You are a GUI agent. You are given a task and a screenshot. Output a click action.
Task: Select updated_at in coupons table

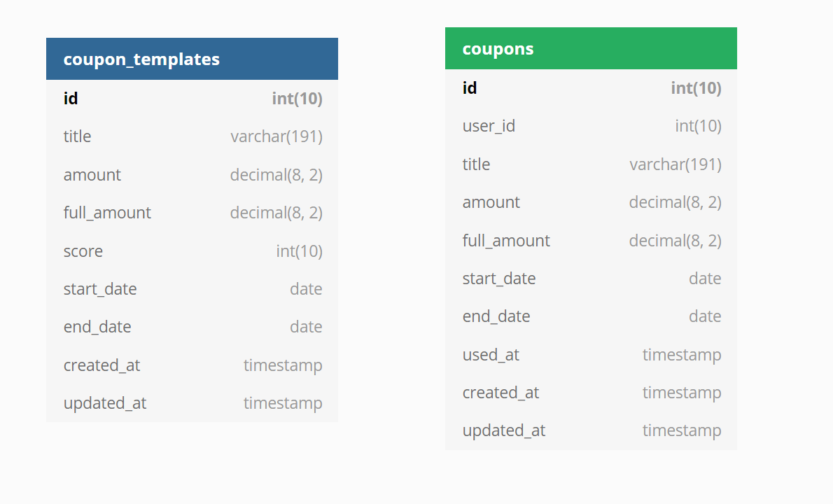pos(591,430)
